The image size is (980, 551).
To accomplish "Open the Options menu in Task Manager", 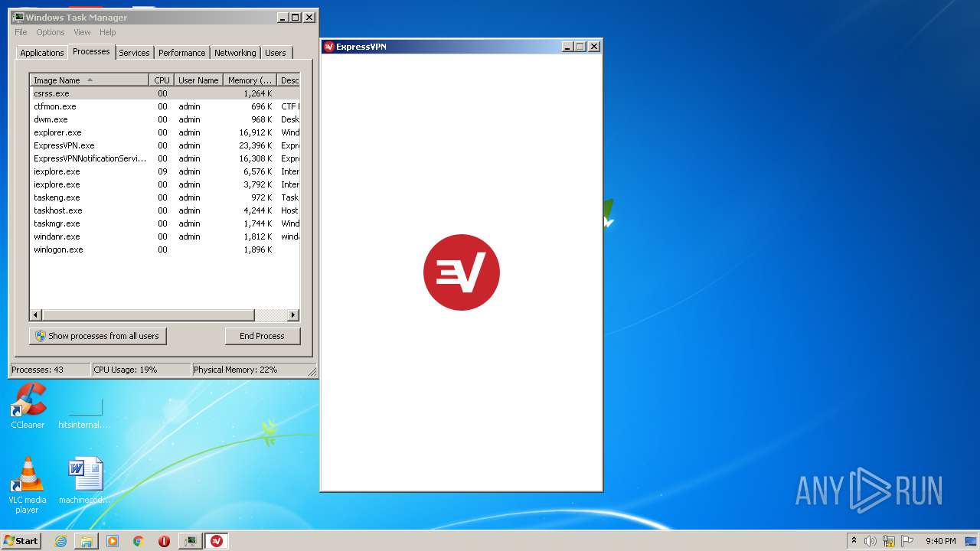I will [x=51, y=32].
